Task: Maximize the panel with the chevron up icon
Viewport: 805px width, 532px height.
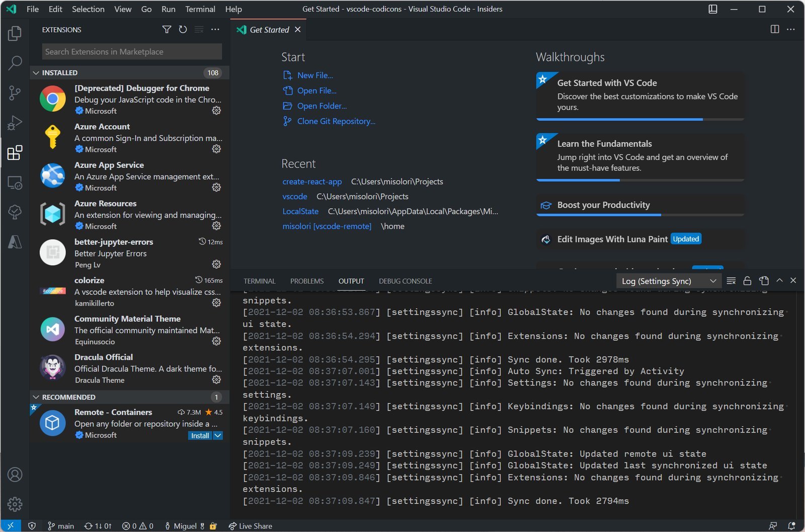Action: pos(779,281)
